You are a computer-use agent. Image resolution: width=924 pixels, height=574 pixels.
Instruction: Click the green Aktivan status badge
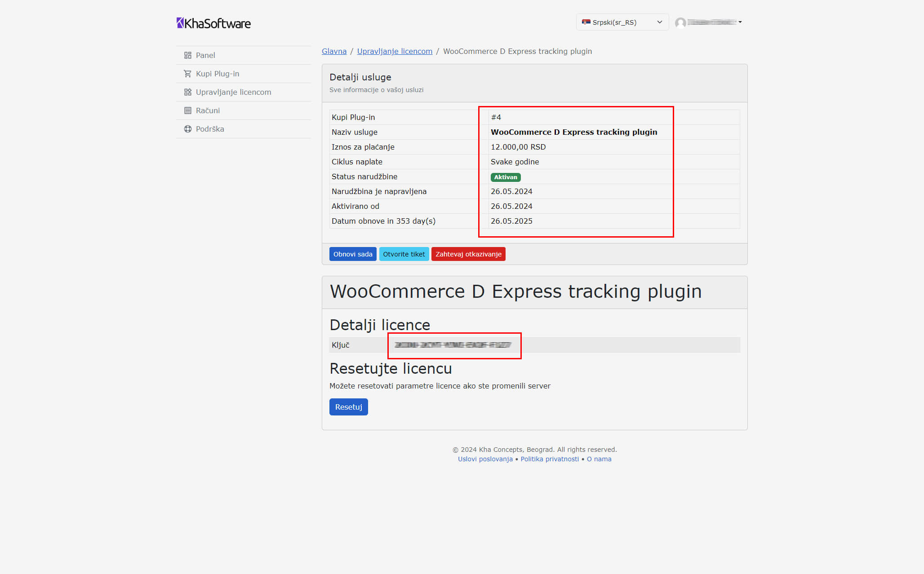[506, 177]
